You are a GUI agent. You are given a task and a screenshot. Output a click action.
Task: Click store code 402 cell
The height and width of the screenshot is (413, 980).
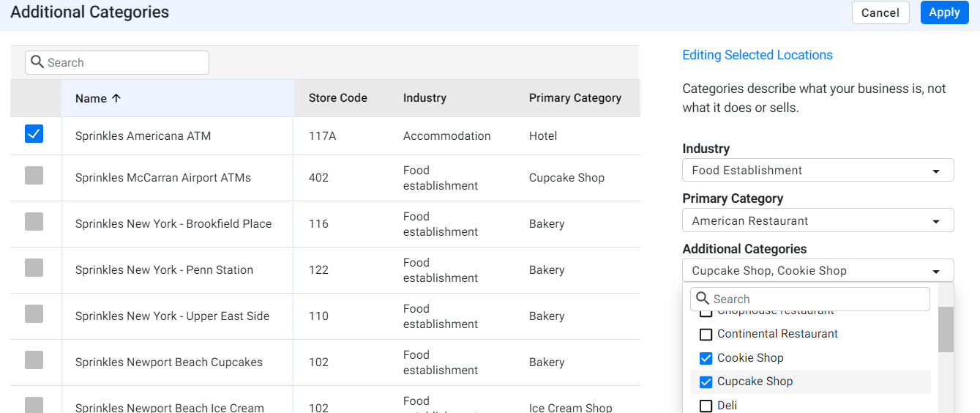(319, 178)
